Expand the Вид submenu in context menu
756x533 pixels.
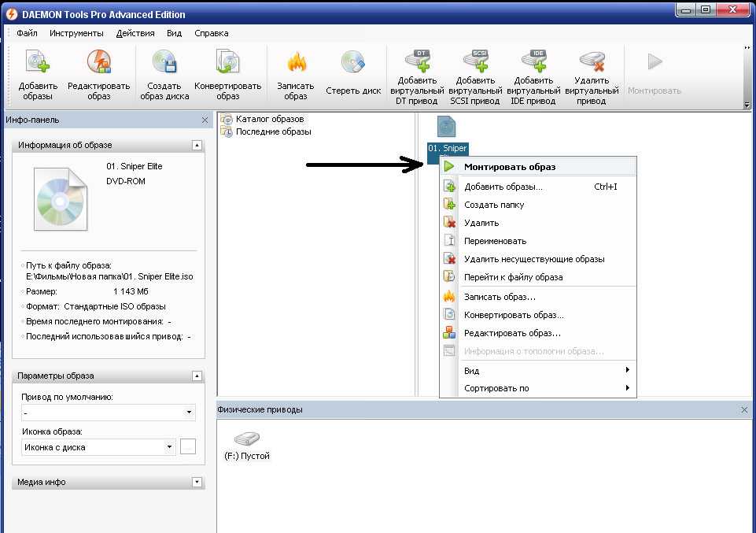click(538, 371)
